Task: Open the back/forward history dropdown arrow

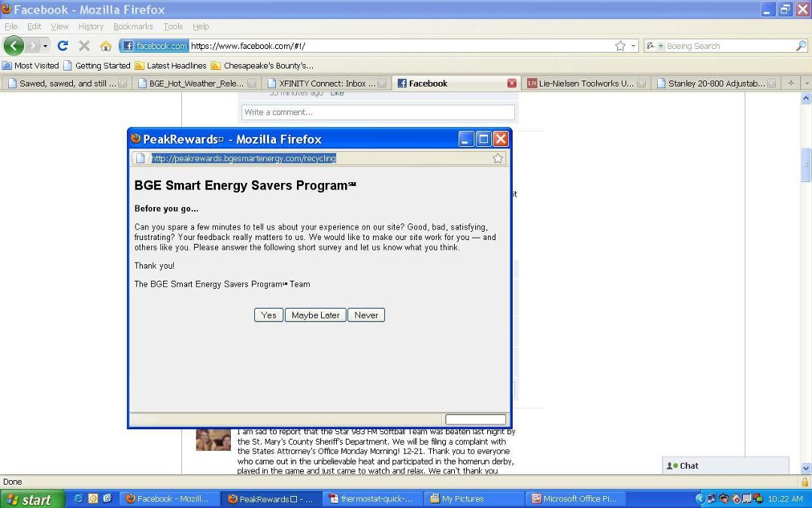Action: (45, 46)
